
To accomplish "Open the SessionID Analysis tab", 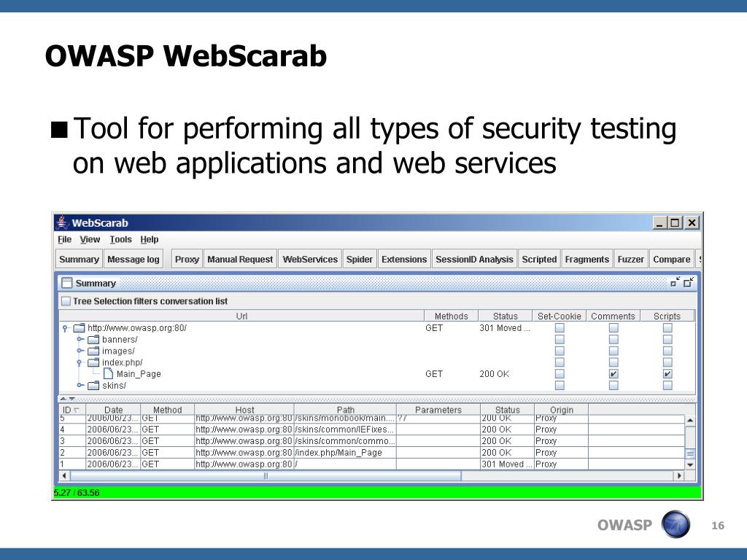I will [474, 259].
